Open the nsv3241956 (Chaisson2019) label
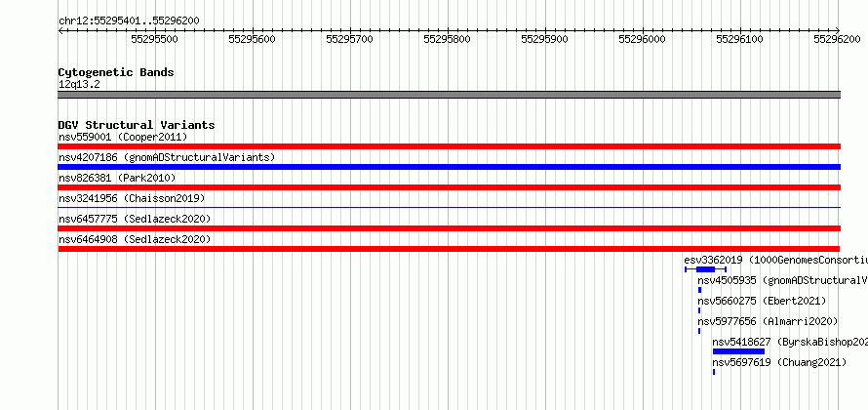868x410 pixels. click(x=132, y=198)
